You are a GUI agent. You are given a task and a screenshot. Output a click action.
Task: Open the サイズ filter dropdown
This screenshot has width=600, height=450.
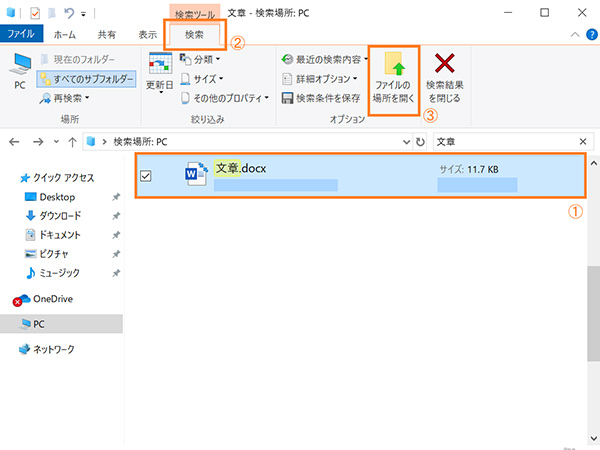pyautogui.click(x=202, y=79)
